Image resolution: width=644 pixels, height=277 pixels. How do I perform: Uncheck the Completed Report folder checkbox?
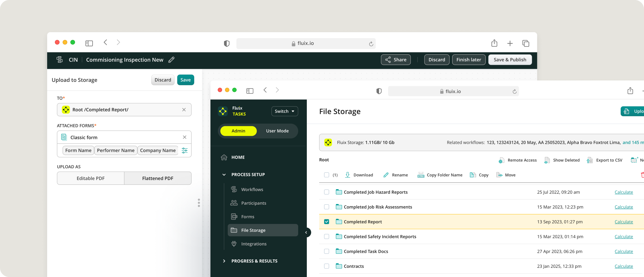pos(327,222)
